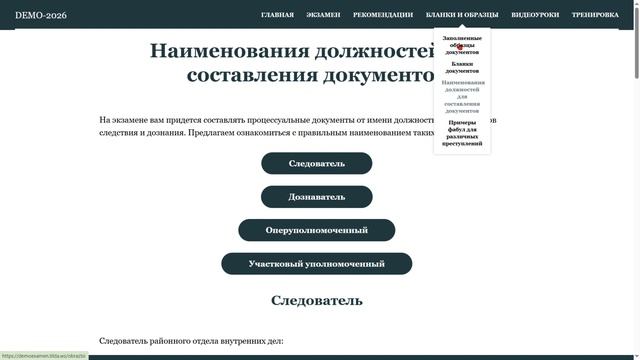Go to the ГЛАВНАЯ menu item

[x=278, y=15]
